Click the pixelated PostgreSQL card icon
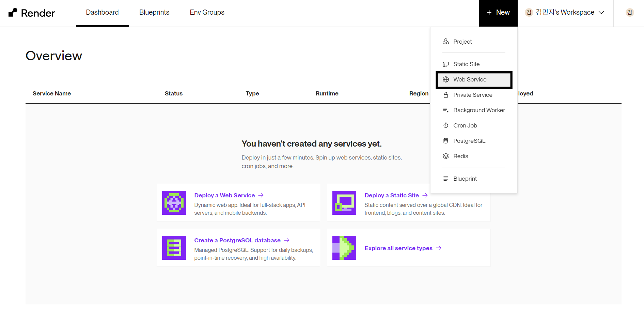Image resolution: width=644 pixels, height=317 pixels. (x=174, y=248)
